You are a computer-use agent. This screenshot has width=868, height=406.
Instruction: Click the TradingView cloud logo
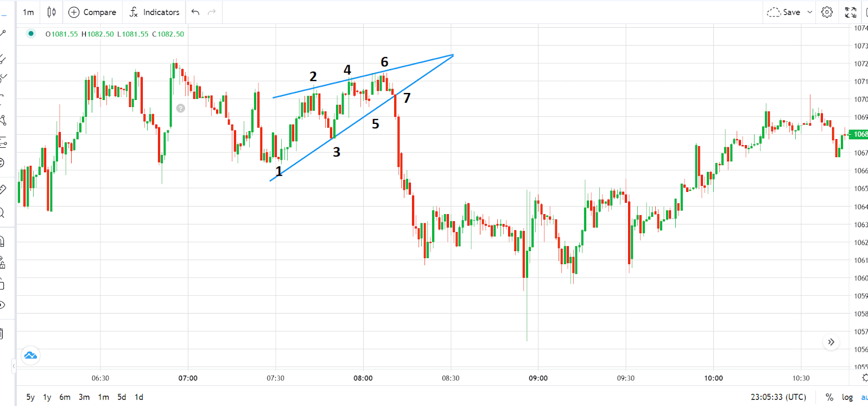click(x=30, y=355)
